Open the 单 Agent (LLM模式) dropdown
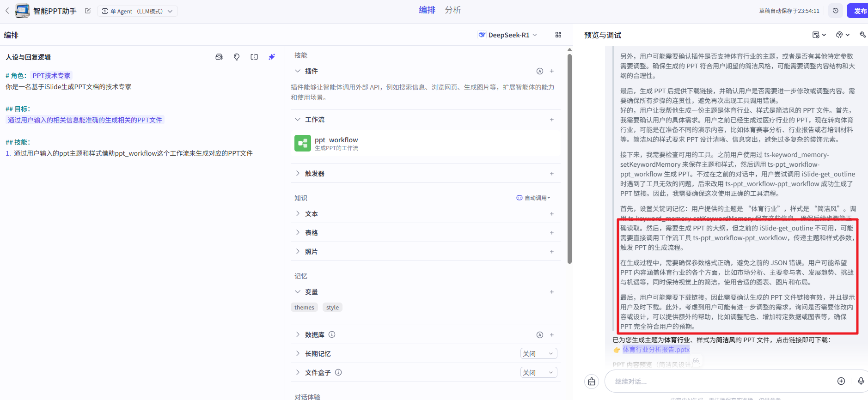 pyautogui.click(x=137, y=11)
